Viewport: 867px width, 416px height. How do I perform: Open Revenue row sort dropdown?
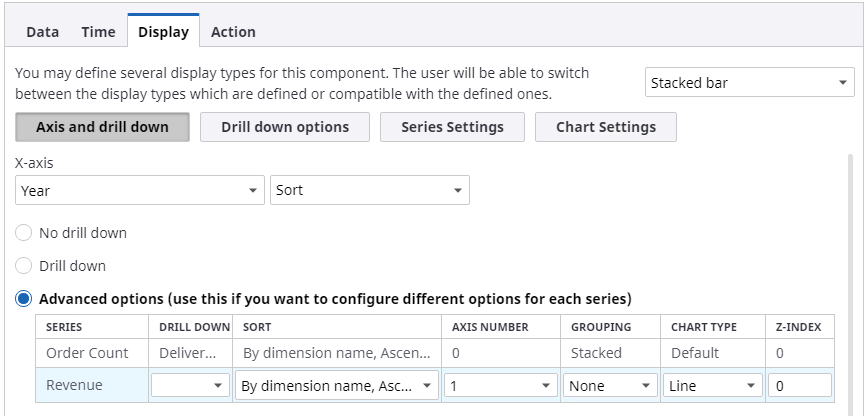[337, 386]
